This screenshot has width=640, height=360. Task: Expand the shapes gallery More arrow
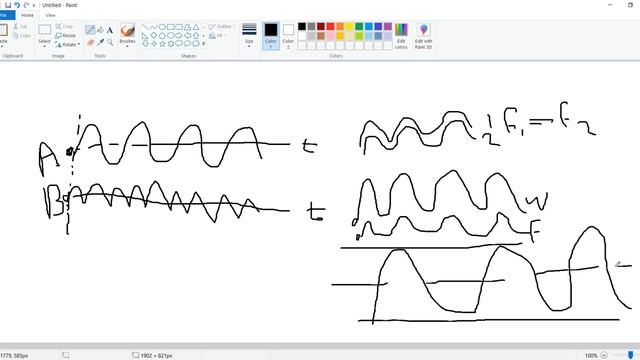point(204,44)
